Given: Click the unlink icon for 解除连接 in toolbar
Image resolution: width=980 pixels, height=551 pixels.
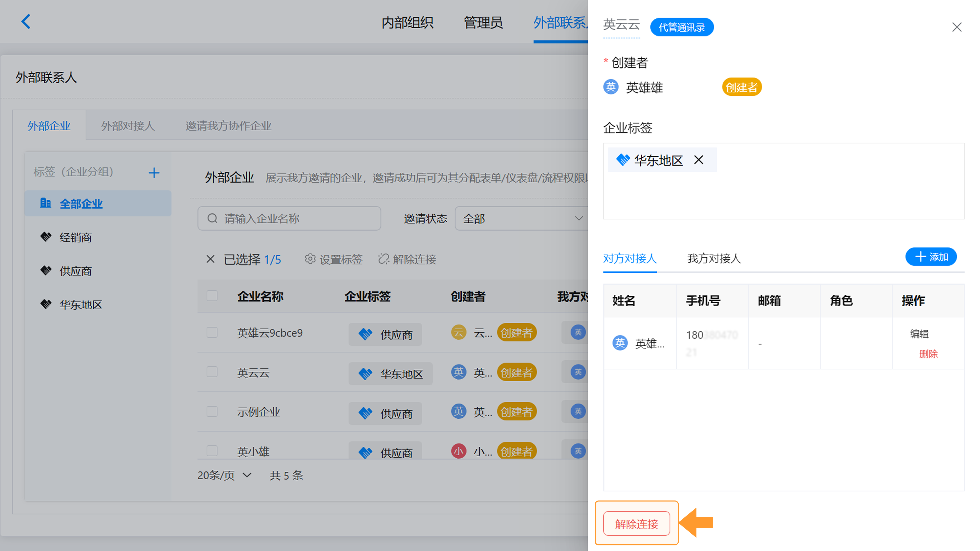Looking at the screenshot, I should [x=384, y=259].
